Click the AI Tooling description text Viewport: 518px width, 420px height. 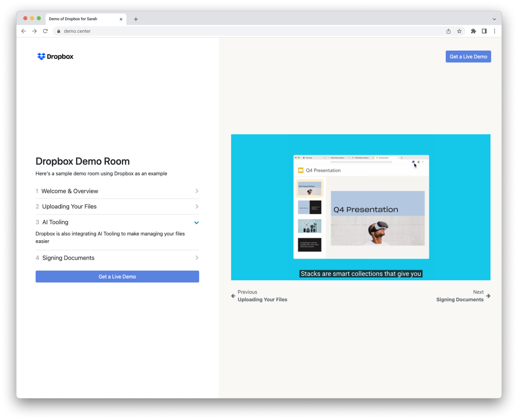(110, 237)
